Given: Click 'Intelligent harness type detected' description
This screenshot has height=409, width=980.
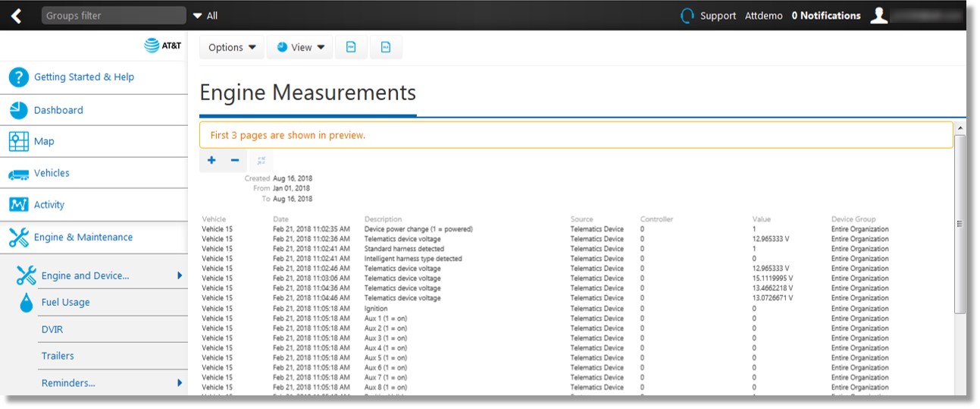Looking at the screenshot, I should [413, 259].
